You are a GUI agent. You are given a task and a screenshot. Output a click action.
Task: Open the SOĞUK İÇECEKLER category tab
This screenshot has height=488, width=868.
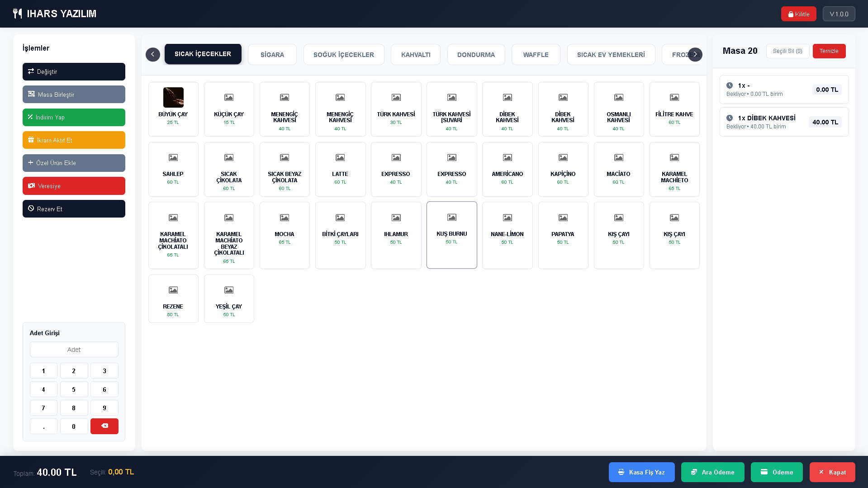343,55
